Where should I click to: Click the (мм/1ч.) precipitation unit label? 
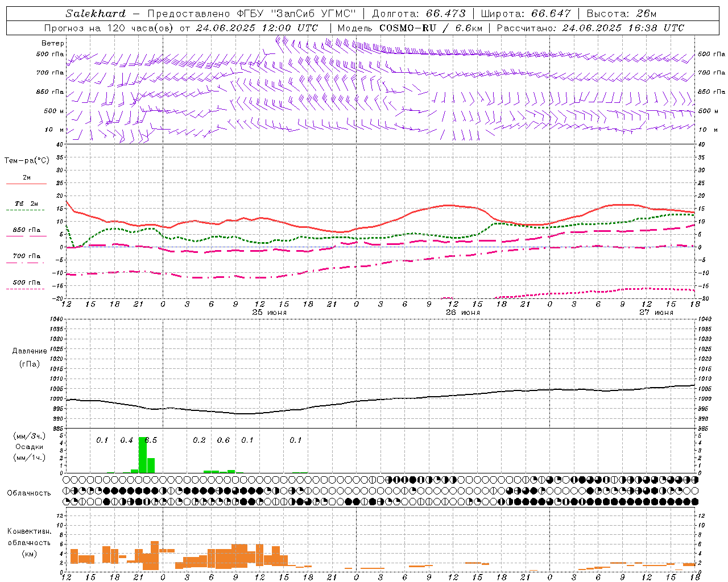coord(30,458)
